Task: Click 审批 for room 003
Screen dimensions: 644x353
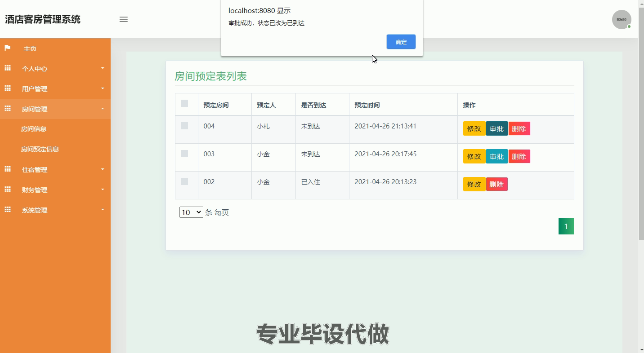Action: tap(496, 156)
